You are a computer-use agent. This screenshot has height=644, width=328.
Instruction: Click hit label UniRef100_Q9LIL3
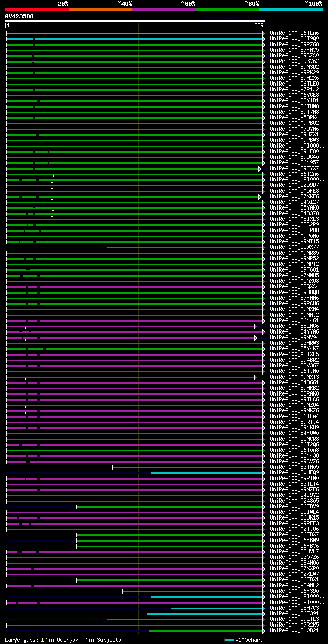(294, 619)
